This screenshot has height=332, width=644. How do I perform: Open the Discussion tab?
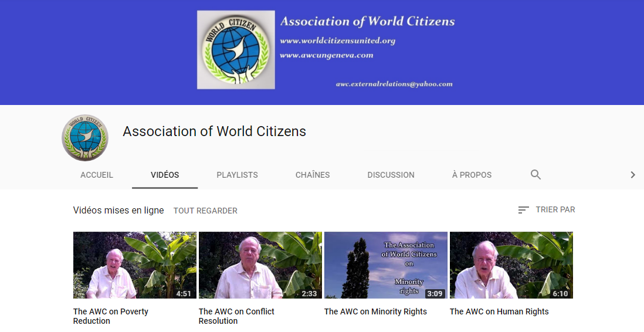pyautogui.click(x=391, y=175)
